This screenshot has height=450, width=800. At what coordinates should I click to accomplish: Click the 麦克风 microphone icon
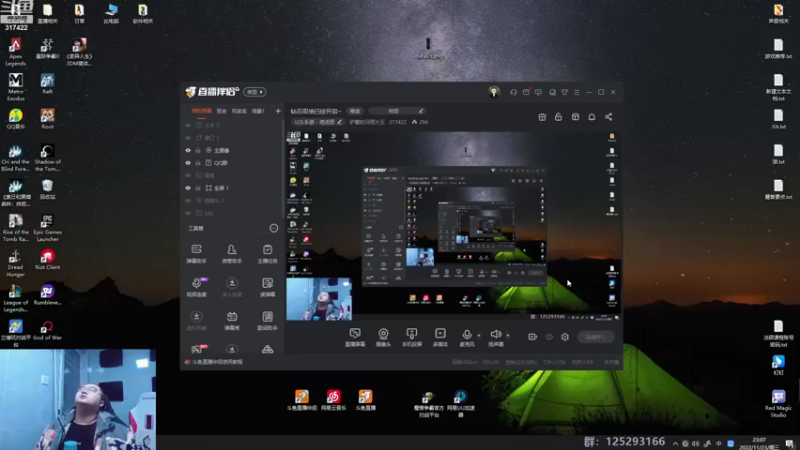click(x=467, y=334)
